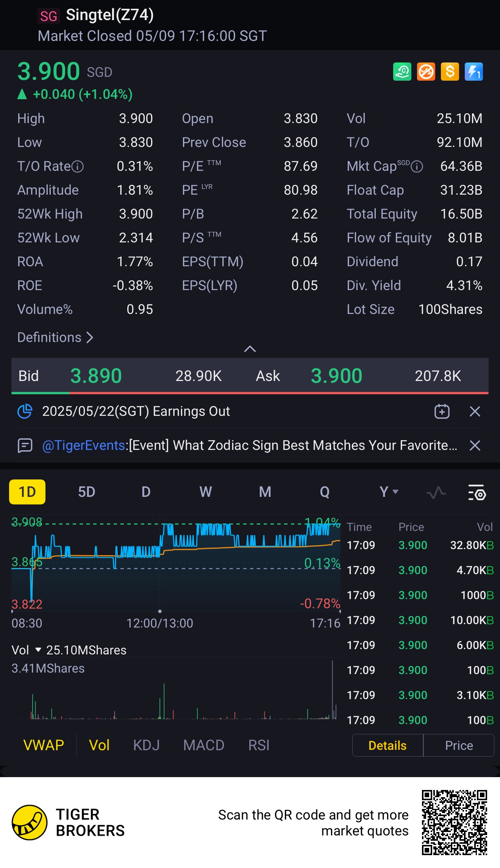Tap the P/E TTM 87.69 value
The width and height of the screenshot is (500, 868).
coord(301,166)
